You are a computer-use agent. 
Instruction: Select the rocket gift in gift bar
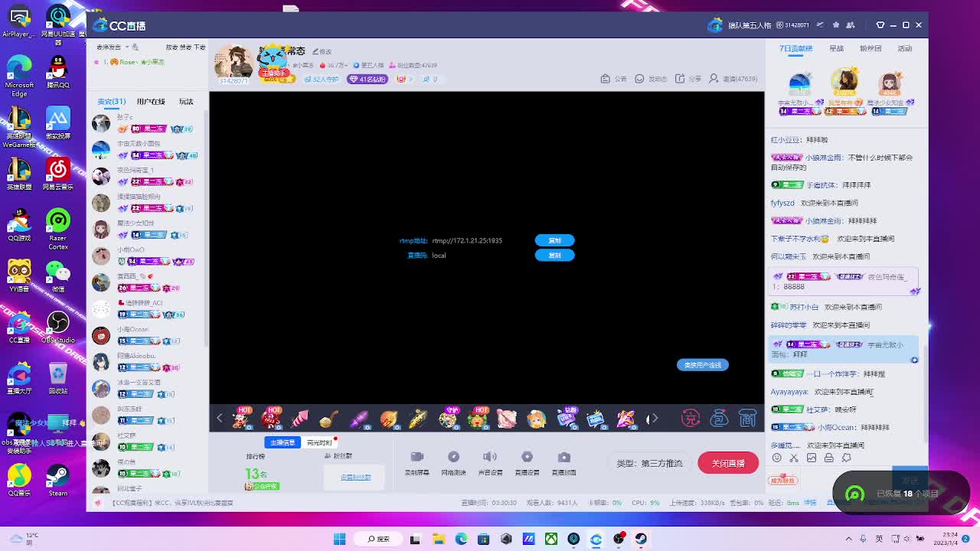click(x=300, y=419)
